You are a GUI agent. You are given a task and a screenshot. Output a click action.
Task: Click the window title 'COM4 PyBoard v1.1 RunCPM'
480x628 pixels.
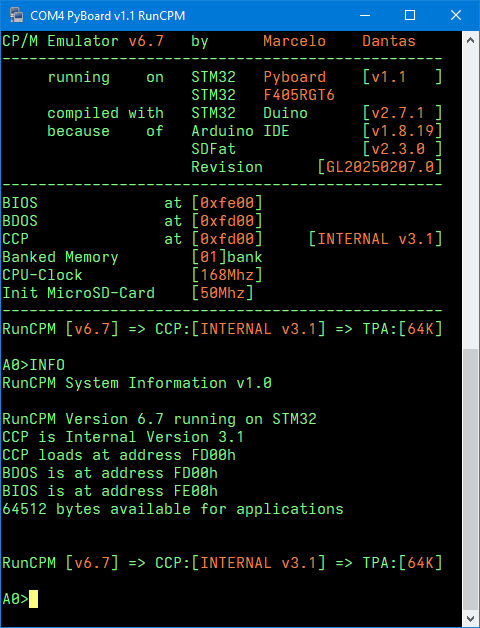coord(107,16)
